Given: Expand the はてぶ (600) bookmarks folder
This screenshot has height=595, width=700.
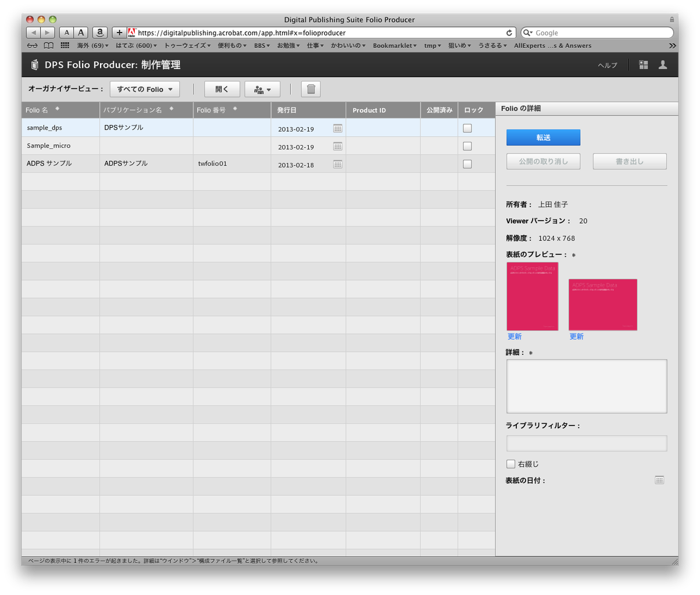Looking at the screenshot, I should click(x=137, y=45).
